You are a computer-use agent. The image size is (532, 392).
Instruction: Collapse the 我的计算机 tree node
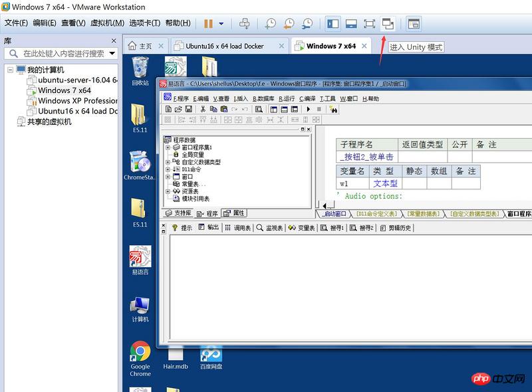10,70
